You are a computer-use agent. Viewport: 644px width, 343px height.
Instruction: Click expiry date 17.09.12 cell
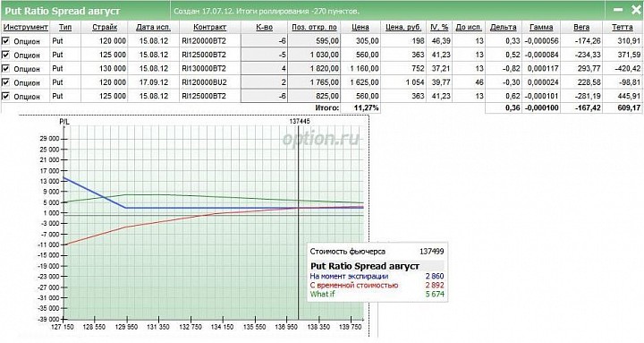[154, 82]
